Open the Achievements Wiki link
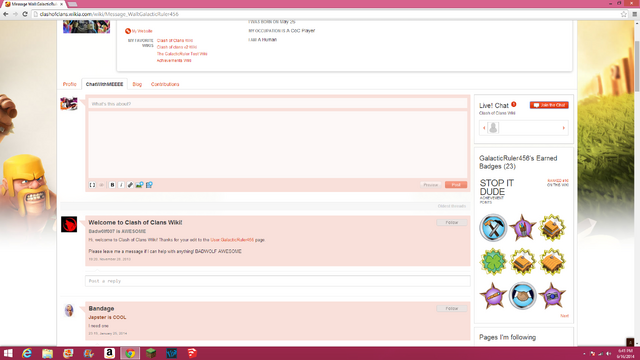640x360 pixels. [x=174, y=60]
